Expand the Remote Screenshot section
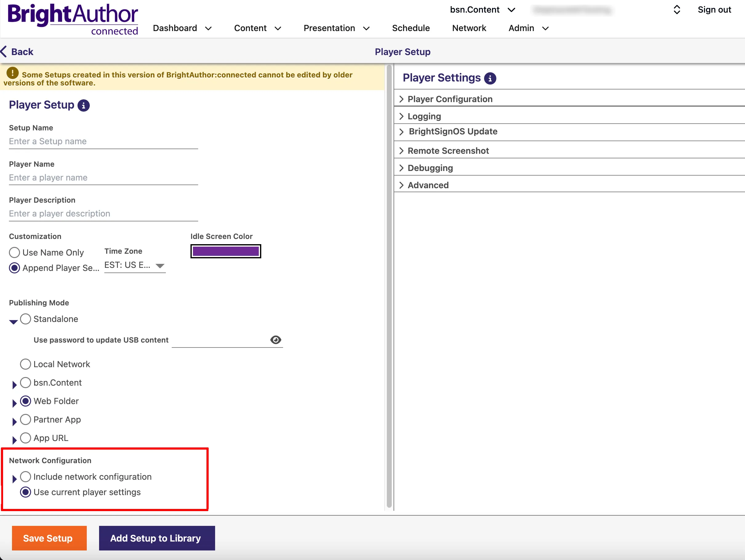The height and width of the screenshot is (560, 745). point(569,151)
